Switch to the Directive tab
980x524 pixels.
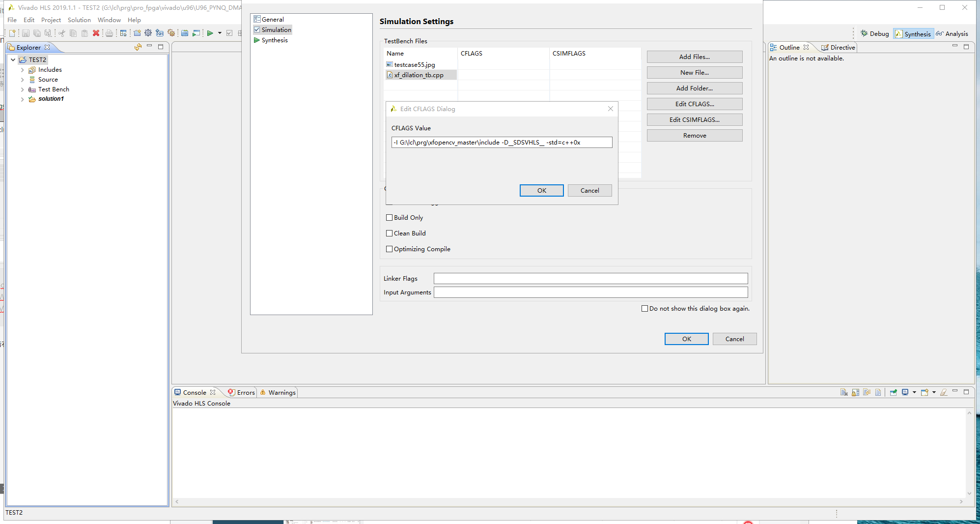pyautogui.click(x=838, y=47)
